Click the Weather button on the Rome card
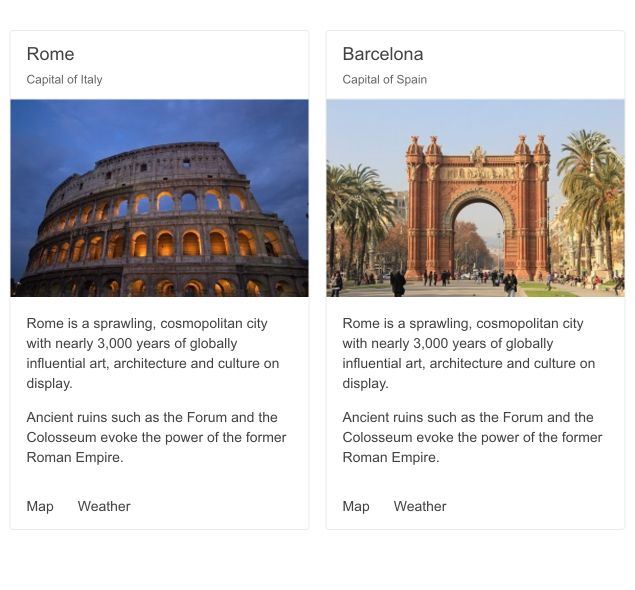 coord(104,506)
